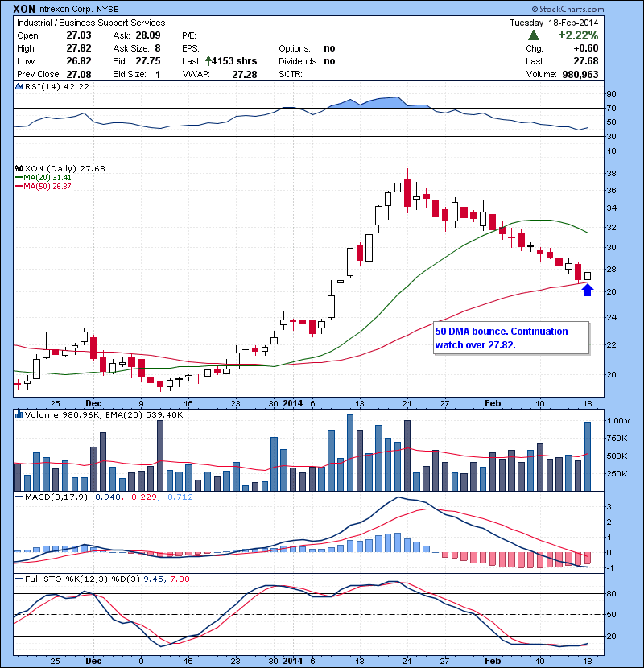Click the green up triangle beside +2.22%
644x668 pixels.
click(534, 35)
